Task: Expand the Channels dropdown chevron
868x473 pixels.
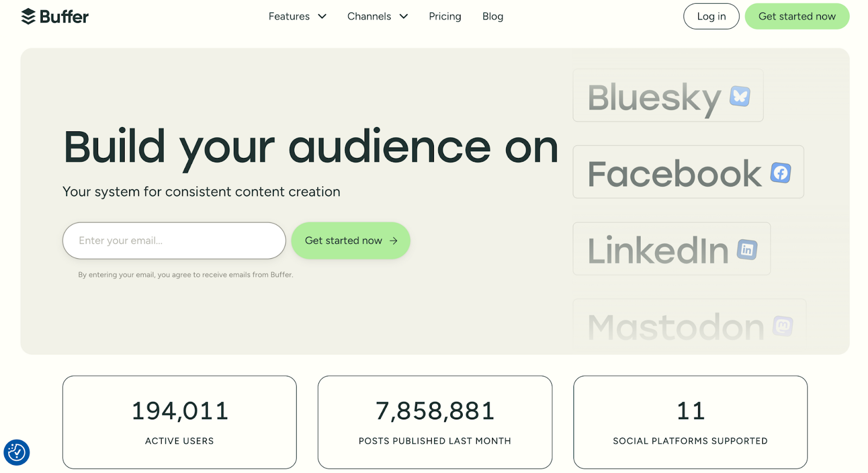Action: [404, 16]
